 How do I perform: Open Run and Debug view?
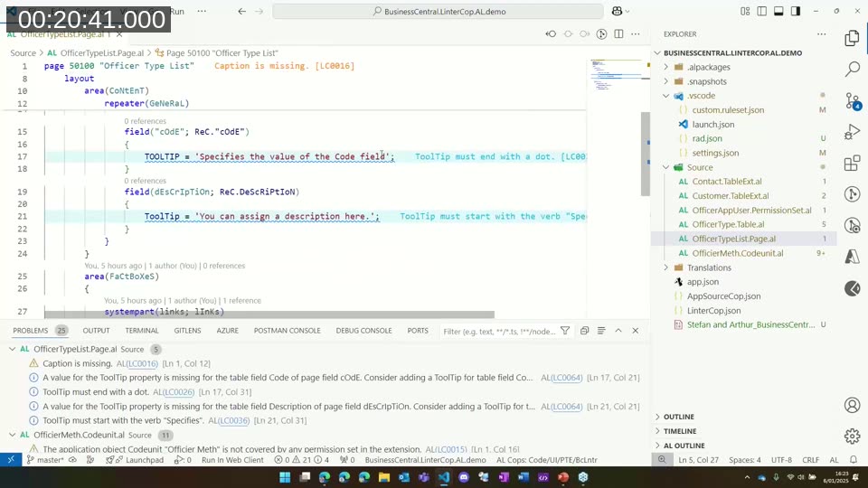(852, 132)
